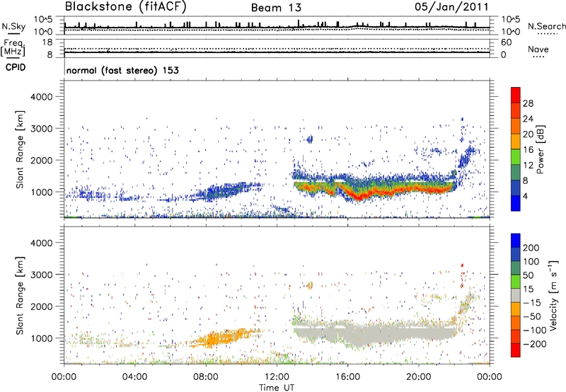Select the "16:00" time tick label
566x392 pixels.
[347, 377]
